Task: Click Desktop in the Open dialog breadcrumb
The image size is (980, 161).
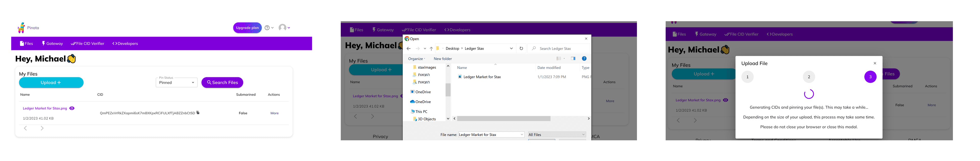Action: [452, 49]
